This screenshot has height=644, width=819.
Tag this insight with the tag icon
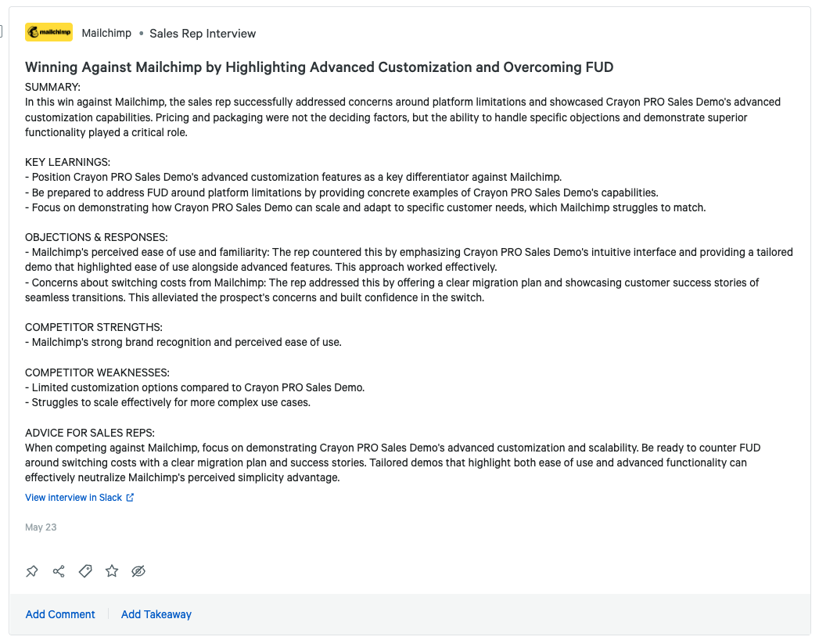pyautogui.click(x=85, y=571)
